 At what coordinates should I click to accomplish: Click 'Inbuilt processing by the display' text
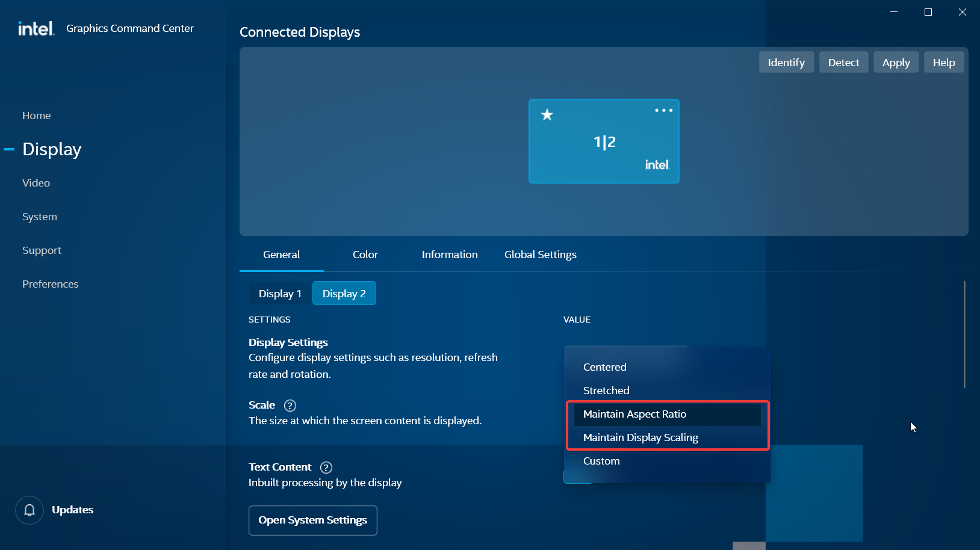click(x=325, y=483)
